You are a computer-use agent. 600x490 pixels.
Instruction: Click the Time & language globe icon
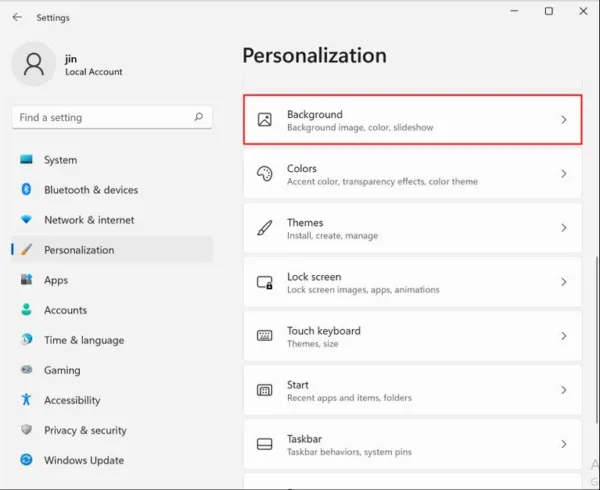pos(26,339)
